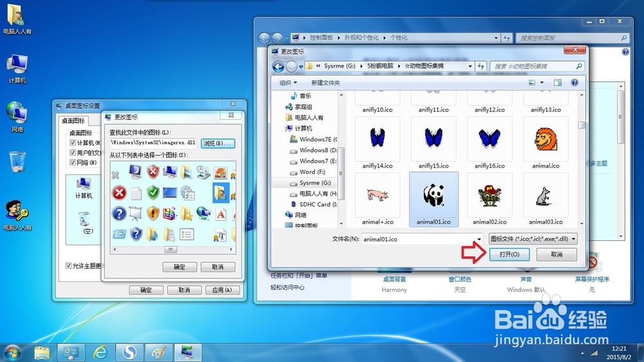Select the blue question mark icon
This screenshot has height=362, width=644.
point(119,213)
